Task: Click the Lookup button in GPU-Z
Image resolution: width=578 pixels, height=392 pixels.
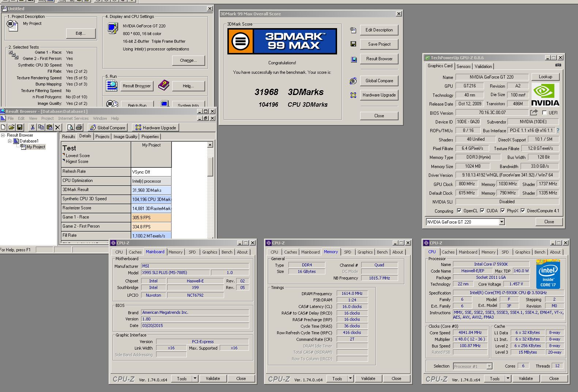Action: tap(545, 77)
